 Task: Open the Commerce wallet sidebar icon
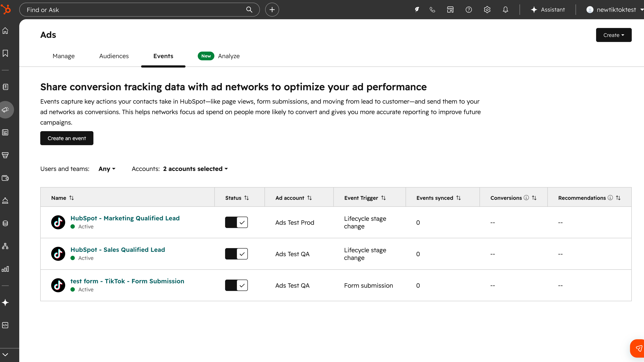pyautogui.click(x=5, y=178)
